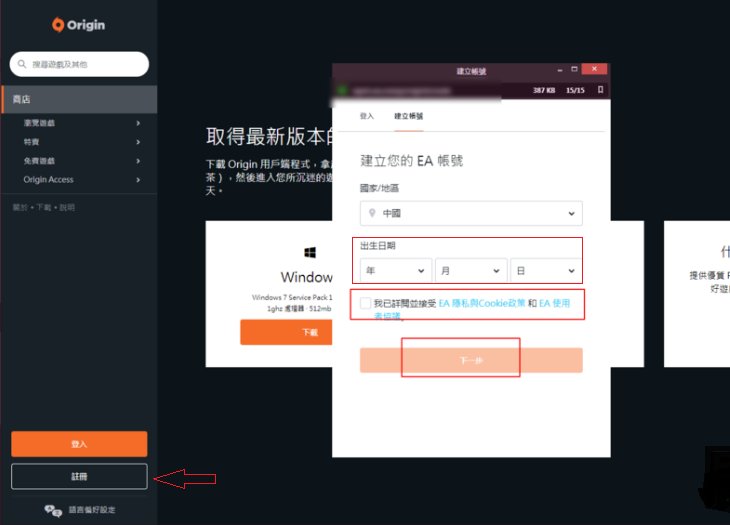Open the EA 隱私與Cookie政策 link
The image size is (730, 525).
coord(482,303)
